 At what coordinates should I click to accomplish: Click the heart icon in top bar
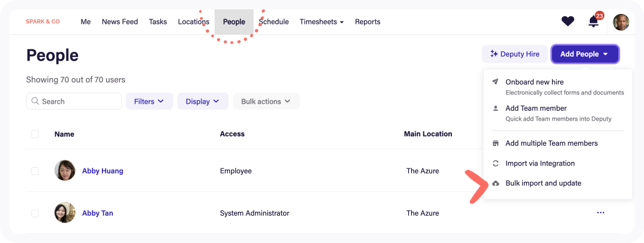click(568, 22)
